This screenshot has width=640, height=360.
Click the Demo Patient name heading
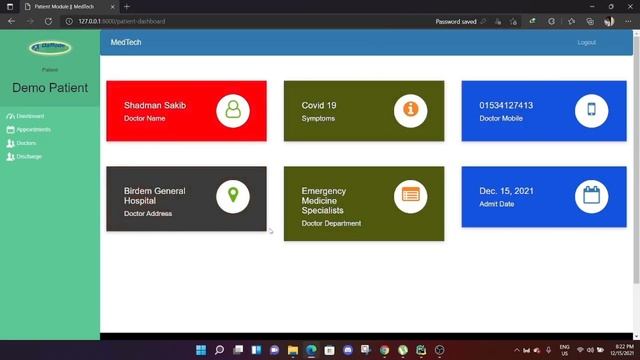50,88
